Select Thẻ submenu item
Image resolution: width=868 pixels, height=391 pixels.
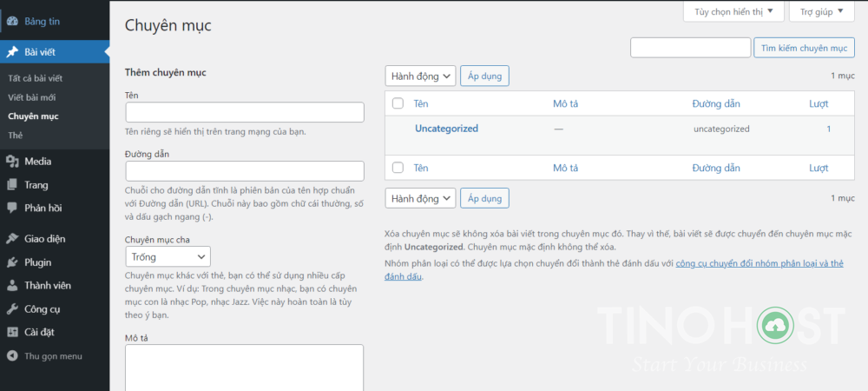coord(16,136)
